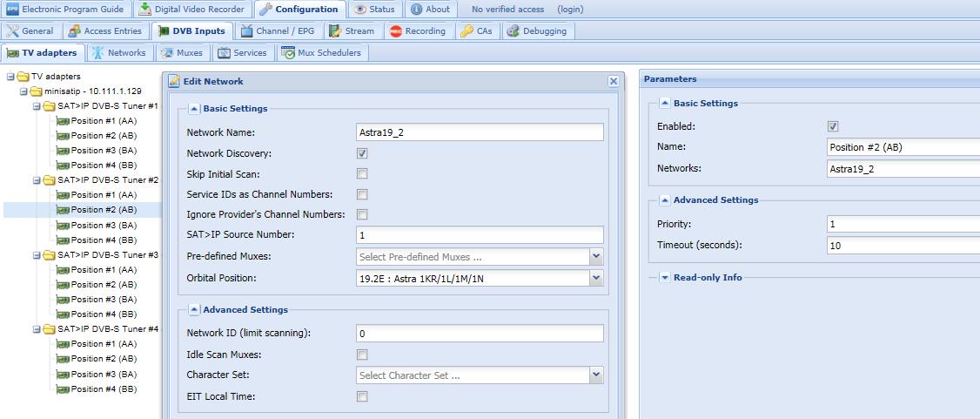This screenshot has height=419, width=980.
Task: Open the Digital Video Recorder tab
Action: 192,10
